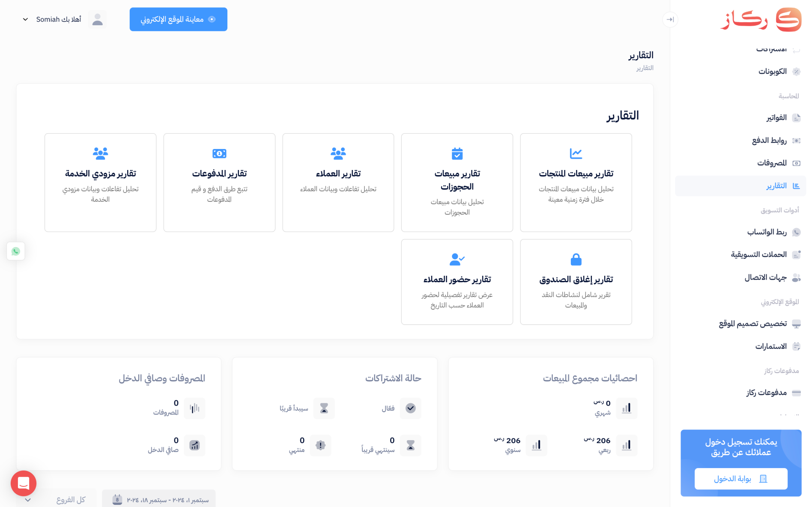Open the floating WhatsApp widget icon
The width and height of the screenshot is (812, 507).
16,251
